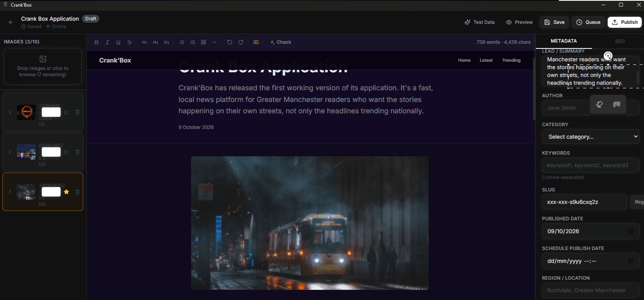Insert a blockquote
Screen dimensions: 644x300
pyautogui.click(x=204, y=42)
